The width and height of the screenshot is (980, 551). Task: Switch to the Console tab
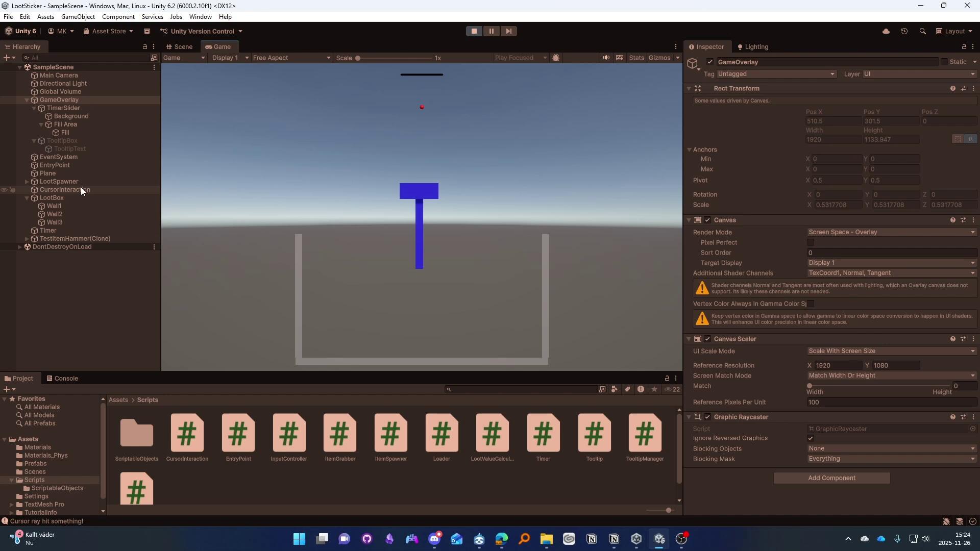pyautogui.click(x=62, y=379)
